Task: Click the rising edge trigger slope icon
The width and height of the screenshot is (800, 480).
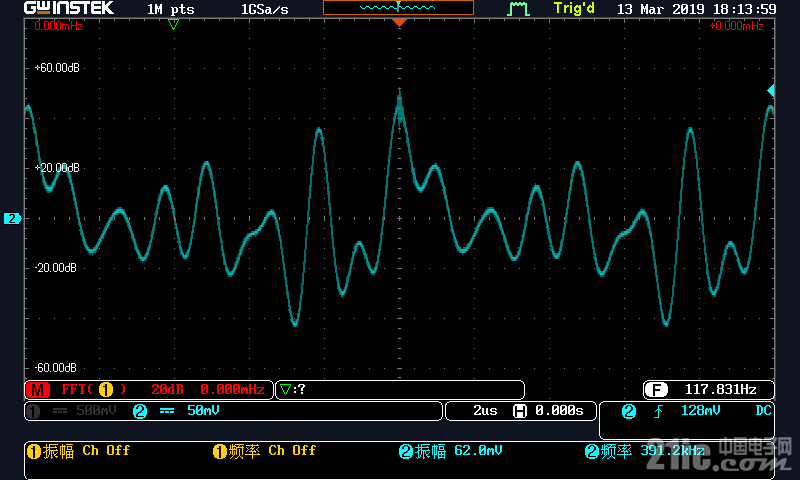Action: [658, 411]
